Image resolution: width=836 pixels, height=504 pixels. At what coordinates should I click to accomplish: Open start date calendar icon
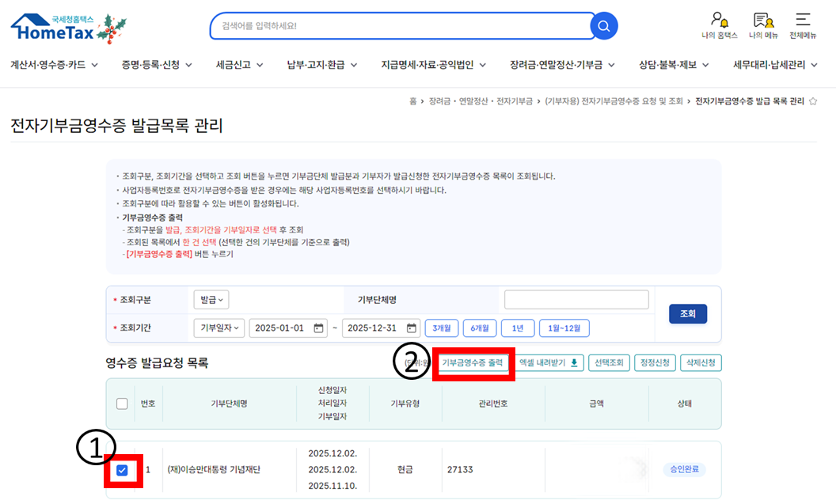(319, 328)
